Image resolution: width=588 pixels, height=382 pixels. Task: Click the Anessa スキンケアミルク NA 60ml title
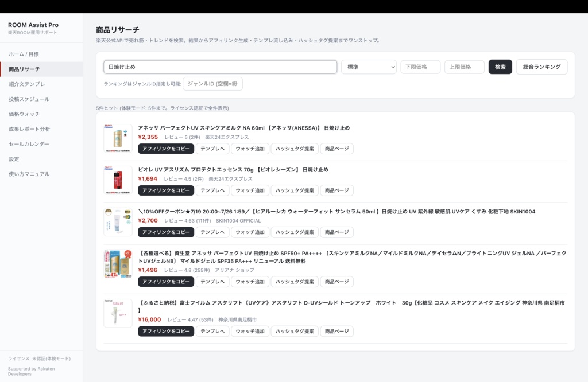coord(243,128)
